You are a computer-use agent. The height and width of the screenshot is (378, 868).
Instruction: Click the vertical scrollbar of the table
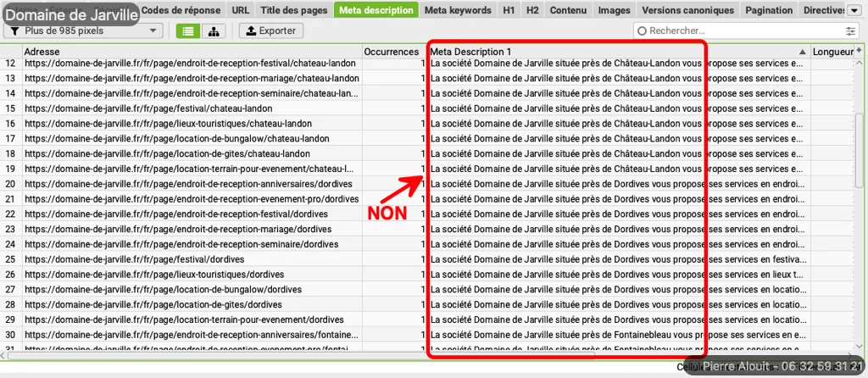coord(860,153)
